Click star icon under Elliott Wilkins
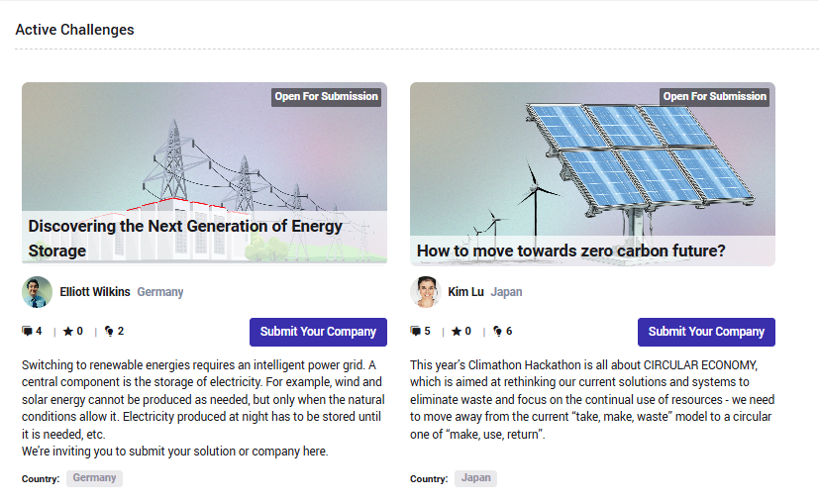This screenshot has width=819, height=504. (68, 331)
